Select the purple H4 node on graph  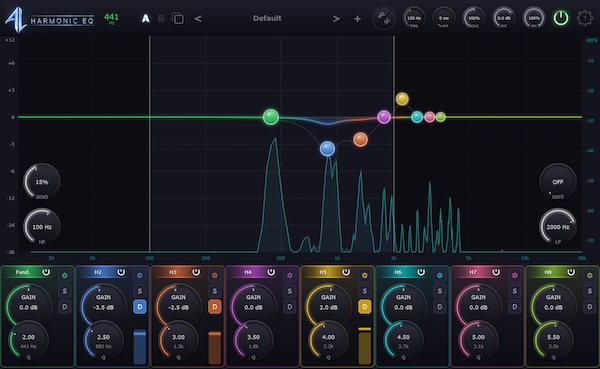coord(384,117)
